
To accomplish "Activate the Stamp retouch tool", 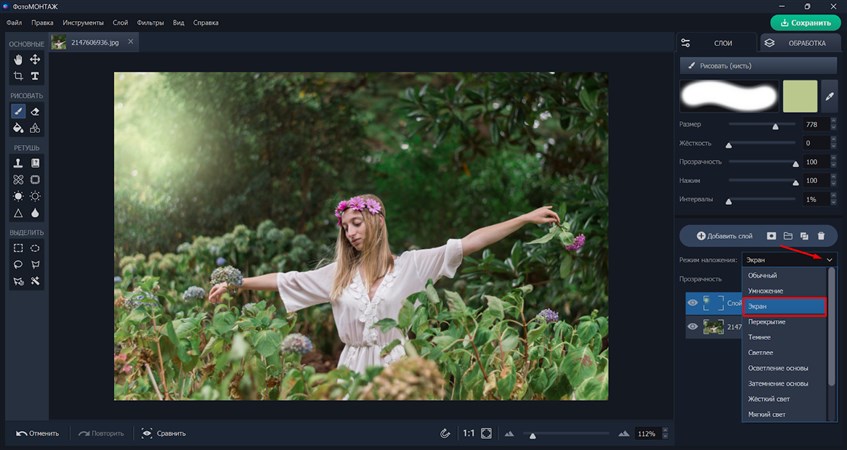I will pyautogui.click(x=18, y=163).
